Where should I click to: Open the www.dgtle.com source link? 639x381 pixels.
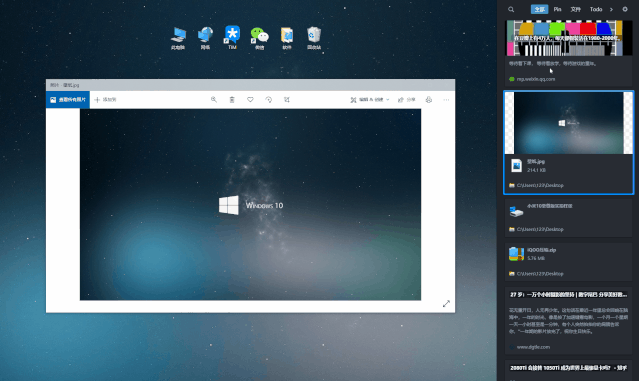tap(533, 347)
